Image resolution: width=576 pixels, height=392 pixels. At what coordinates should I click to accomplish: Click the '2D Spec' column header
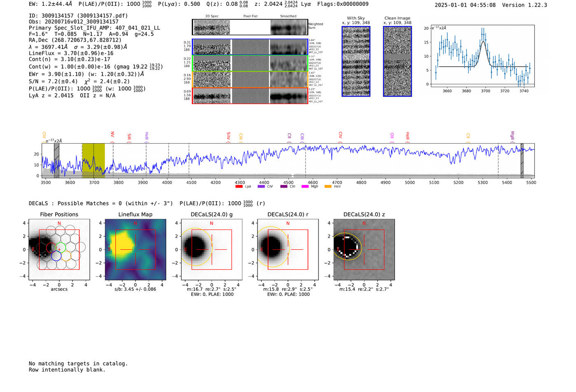click(x=212, y=16)
